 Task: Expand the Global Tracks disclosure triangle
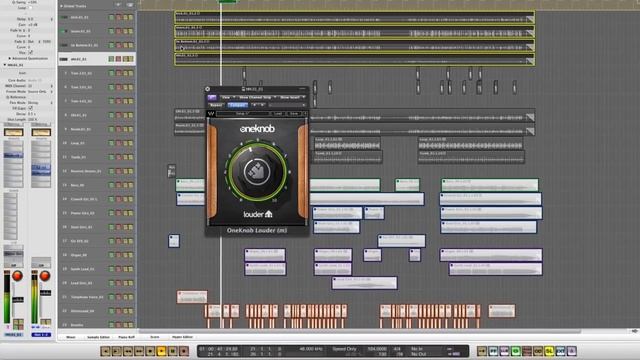pyautogui.click(x=62, y=6)
